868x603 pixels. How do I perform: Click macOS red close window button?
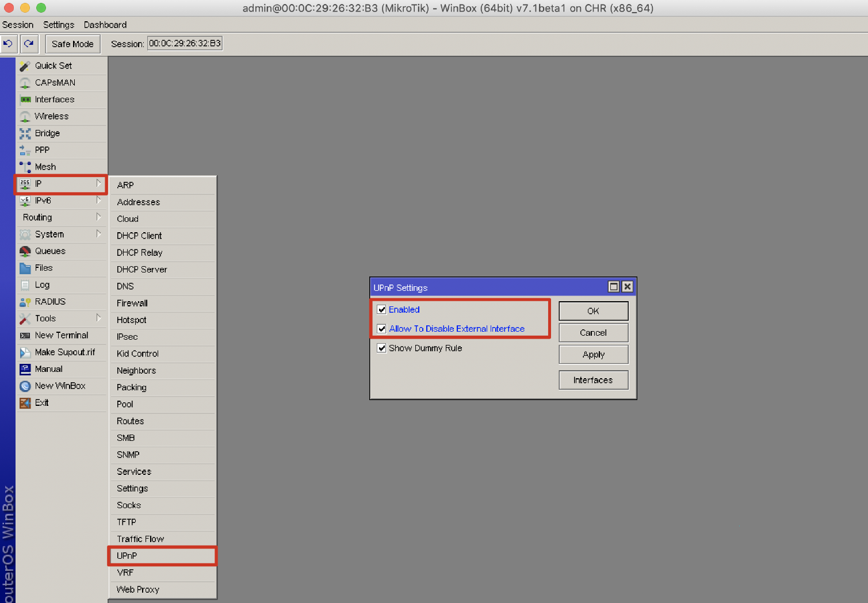click(9, 8)
